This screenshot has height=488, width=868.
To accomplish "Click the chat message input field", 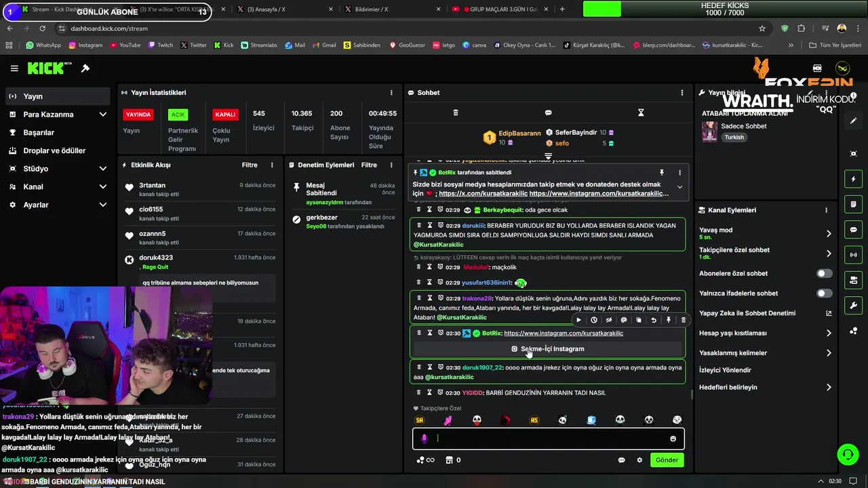I will (x=549, y=439).
